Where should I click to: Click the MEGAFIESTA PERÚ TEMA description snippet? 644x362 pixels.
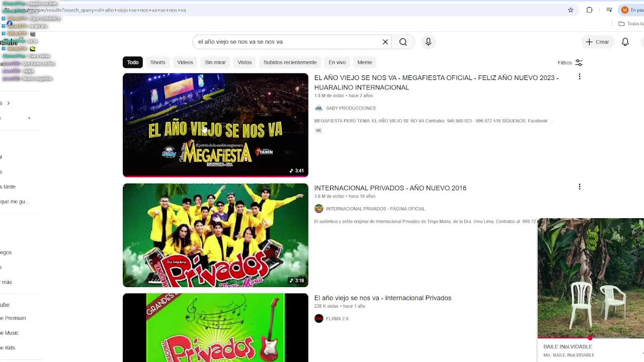point(433,121)
